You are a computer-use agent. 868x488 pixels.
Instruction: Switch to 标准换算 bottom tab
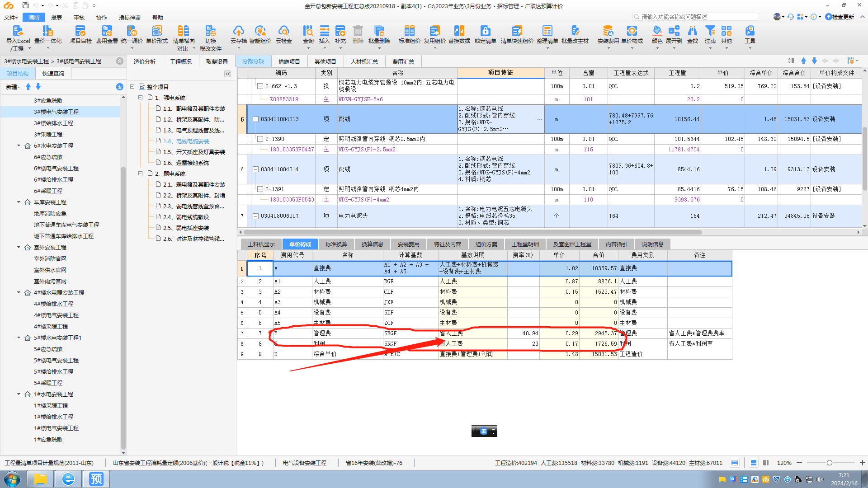[336, 244]
